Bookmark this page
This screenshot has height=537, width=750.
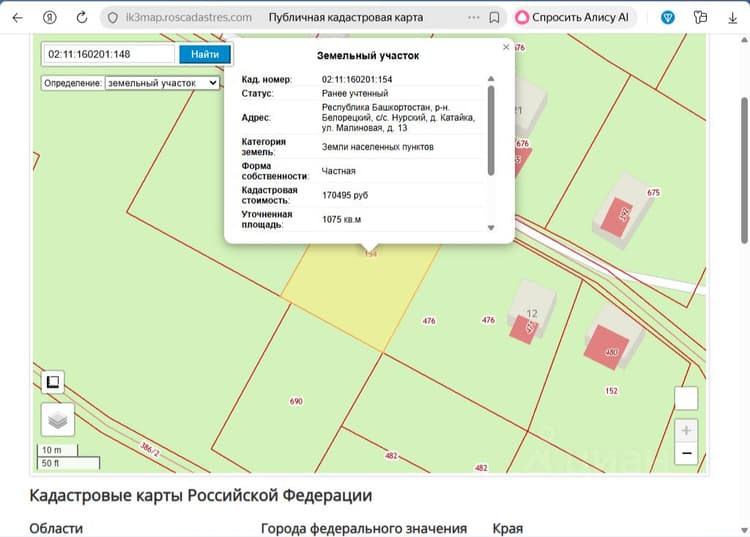[x=494, y=18]
